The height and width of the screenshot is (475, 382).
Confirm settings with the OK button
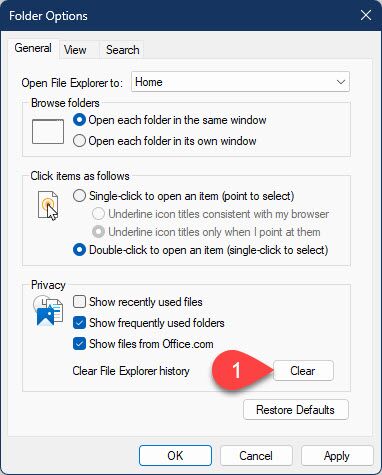pyautogui.click(x=175, y=455)
